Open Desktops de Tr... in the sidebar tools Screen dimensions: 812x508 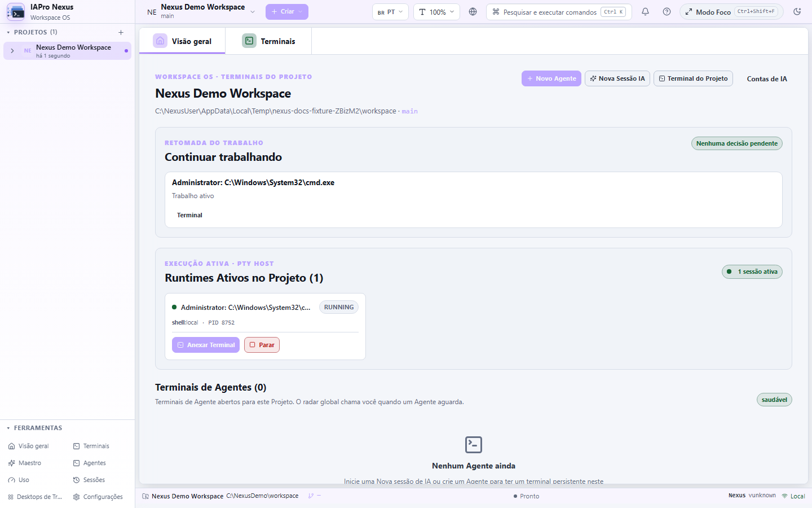(x=35, y=497)
